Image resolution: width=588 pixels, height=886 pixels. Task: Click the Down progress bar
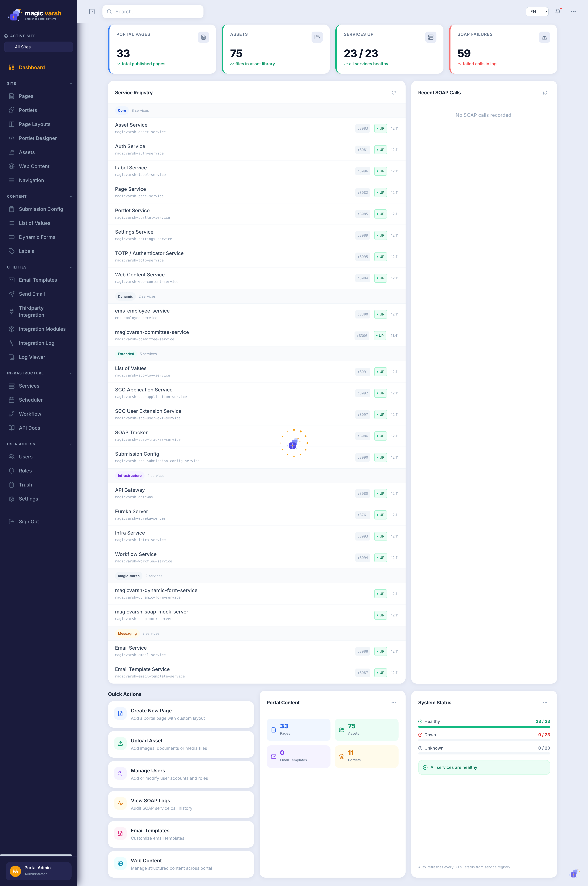click(484, 740)
